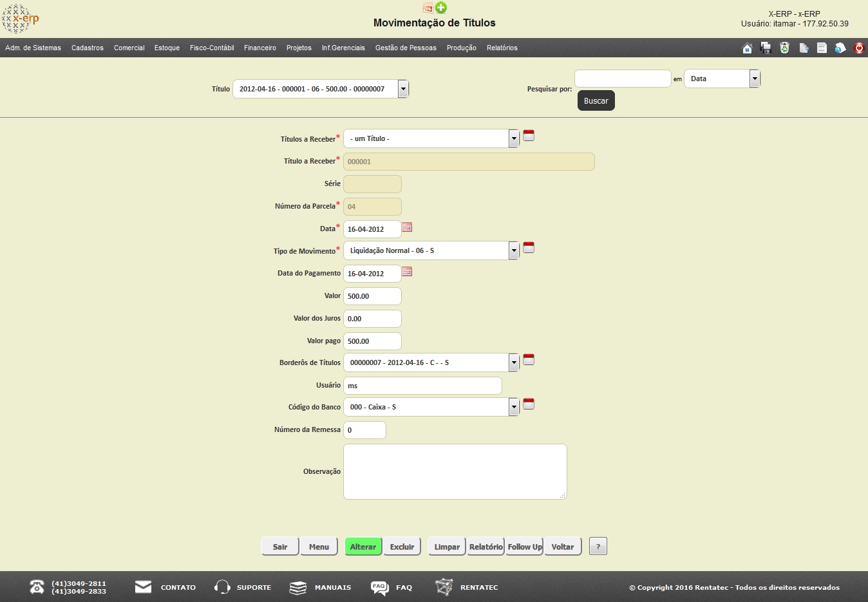Open record window beside Borderôs de Títulos
Image resolution: width=868 pixels, height=602 pixels.
point(529,359)
